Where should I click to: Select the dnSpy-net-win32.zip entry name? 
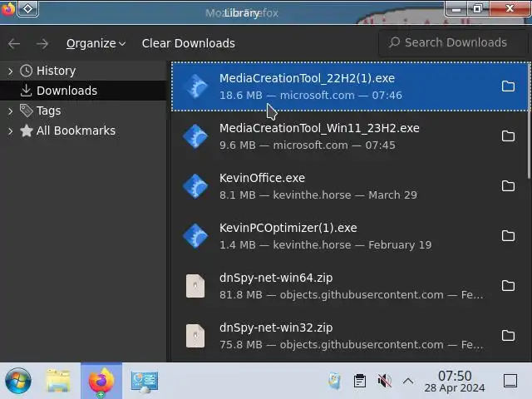[x=276, y=328]
